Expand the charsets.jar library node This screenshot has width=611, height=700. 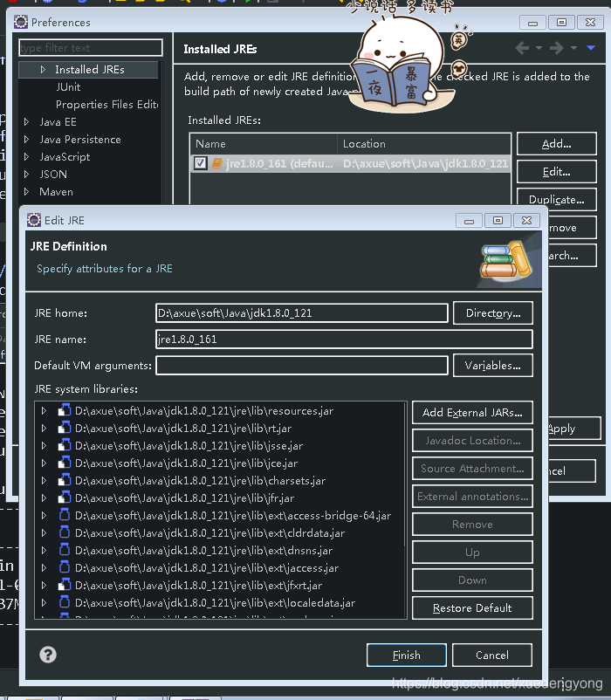point(44,480)
